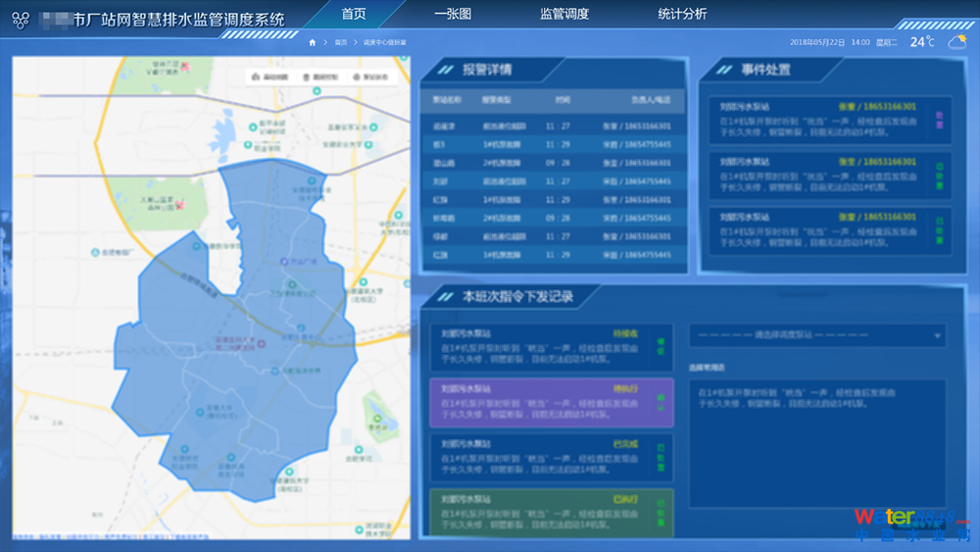The image size is (980, 552).
Task: Select the first row in alarm details table
Action: pos(552,126)
